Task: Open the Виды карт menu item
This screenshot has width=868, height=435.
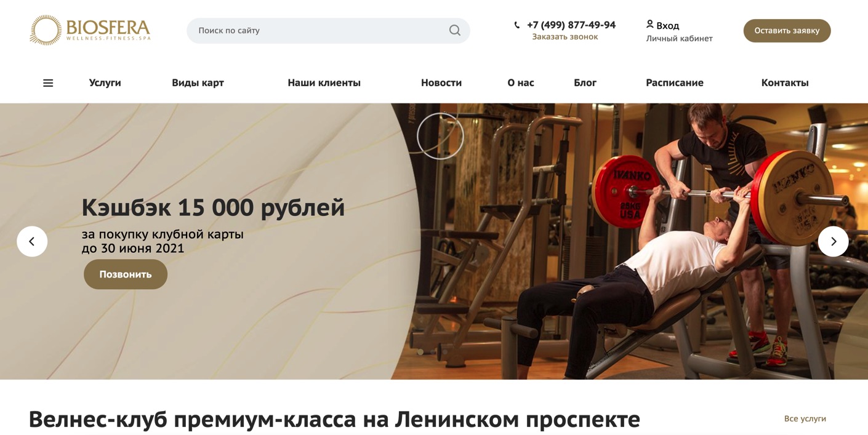Action: [x=198, y=82]
